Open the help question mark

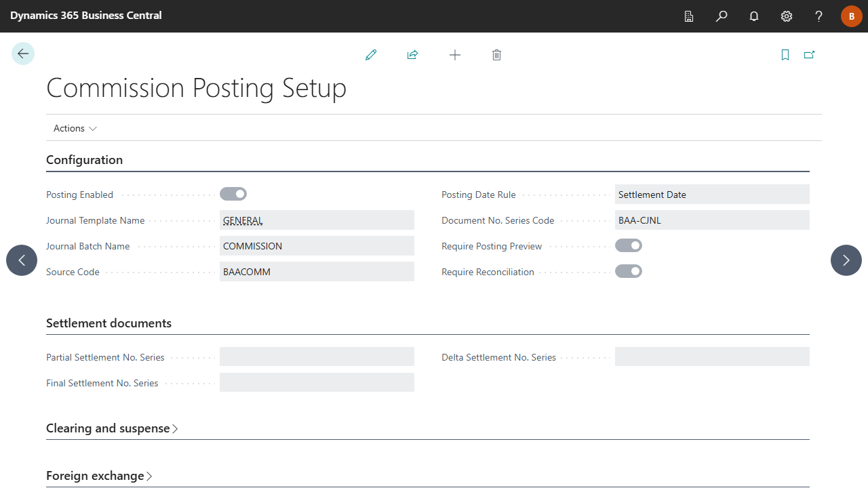[819, 16]
